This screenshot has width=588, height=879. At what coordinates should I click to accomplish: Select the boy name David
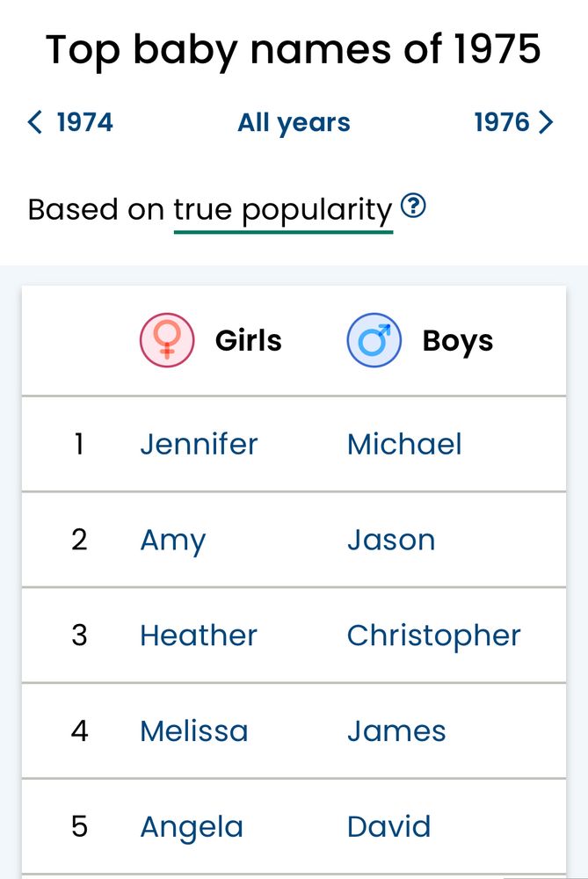(x=389, y=827)
